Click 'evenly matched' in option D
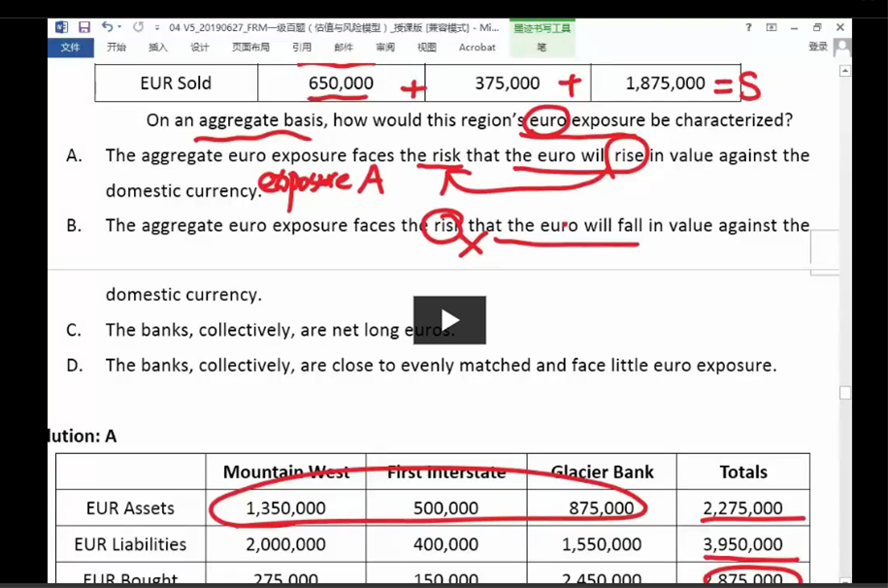888x588 pixels. coord(466,366)
